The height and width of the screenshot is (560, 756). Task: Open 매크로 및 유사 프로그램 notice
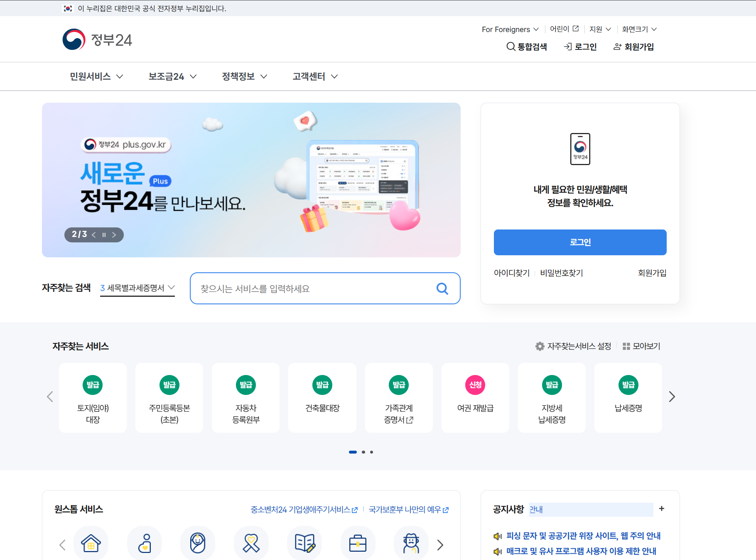pyautogui.click(x=581, y=551)
